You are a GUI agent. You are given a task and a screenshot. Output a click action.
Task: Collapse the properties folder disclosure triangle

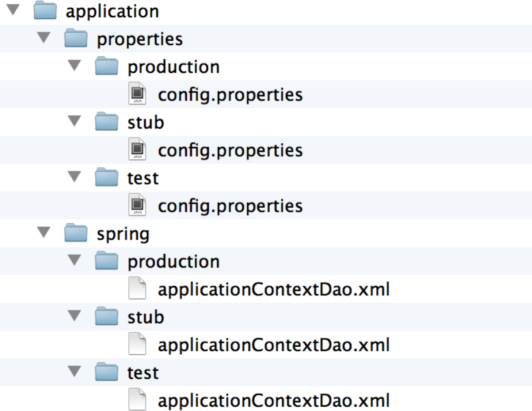click(x=44, y=37)
